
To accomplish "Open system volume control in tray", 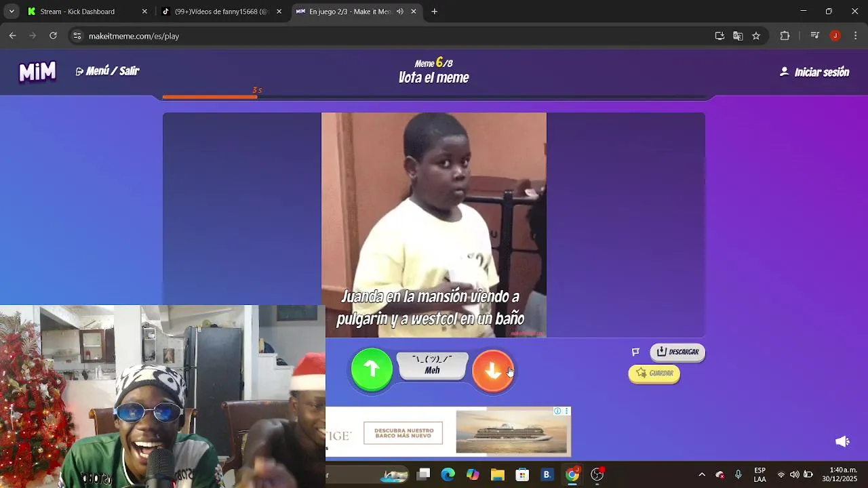I will 795,474.
